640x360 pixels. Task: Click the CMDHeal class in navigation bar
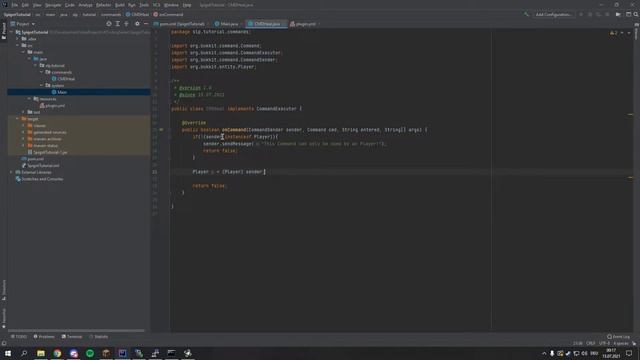[x=138, y=14]
